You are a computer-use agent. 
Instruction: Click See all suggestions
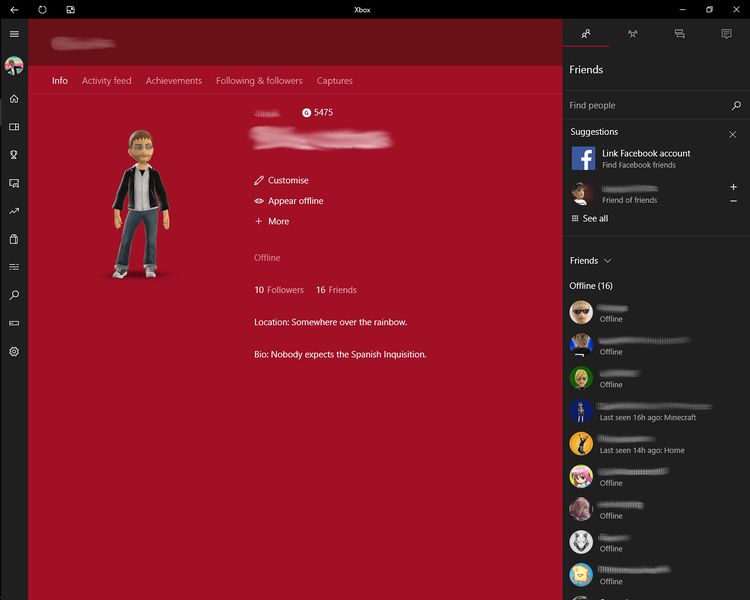coord(590,219)
